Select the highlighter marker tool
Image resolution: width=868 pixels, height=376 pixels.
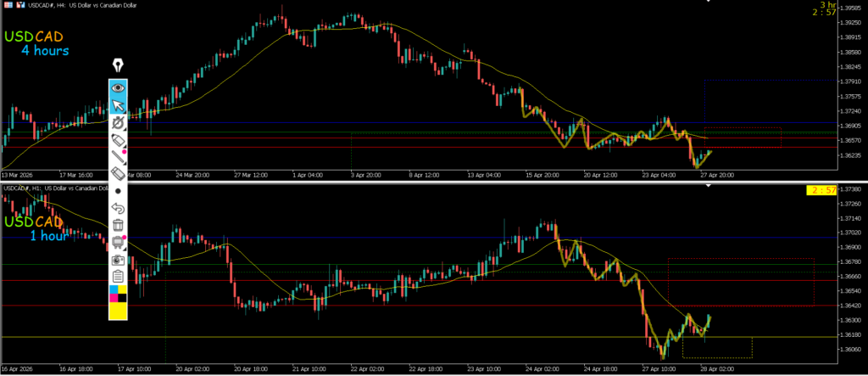118,139
